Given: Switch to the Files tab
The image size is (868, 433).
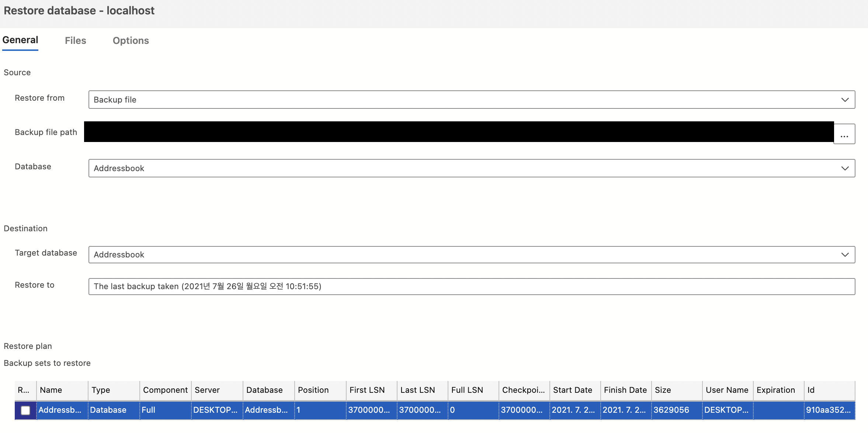Looking at the screenshot, I should [x=75, y=41].
